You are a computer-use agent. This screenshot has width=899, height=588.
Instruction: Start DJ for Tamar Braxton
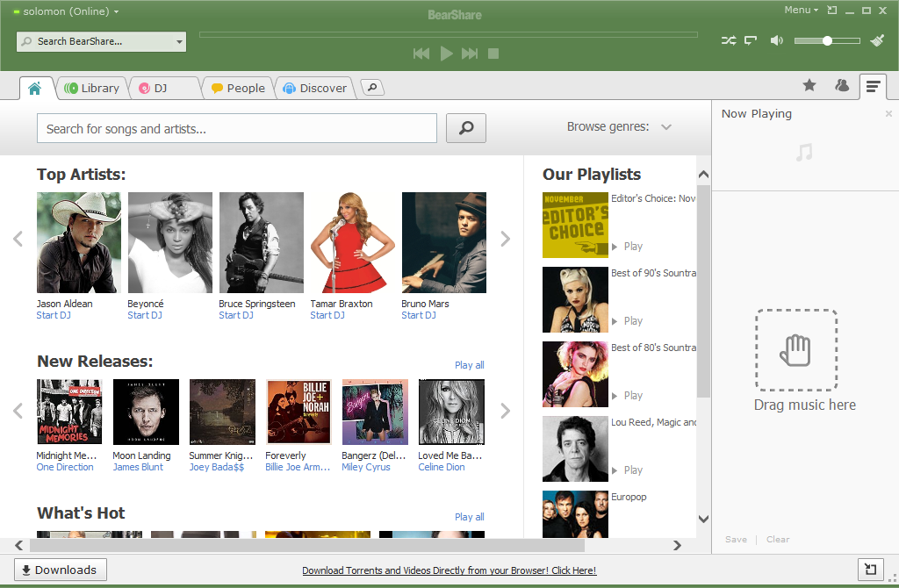tap(327, 315)
